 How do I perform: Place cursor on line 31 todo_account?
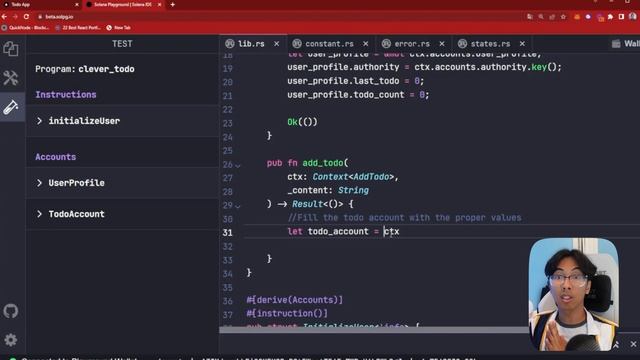tap(338, 231)
